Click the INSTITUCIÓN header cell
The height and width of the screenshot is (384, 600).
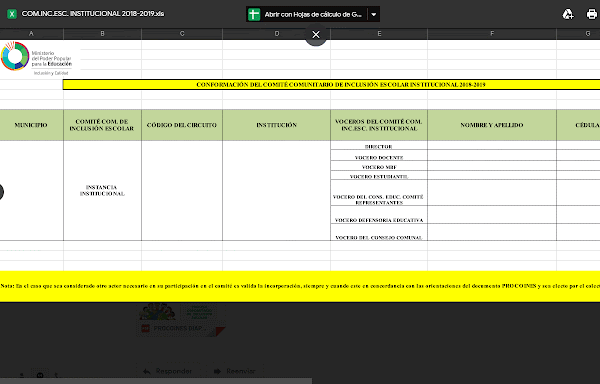(x=276, y=125)
